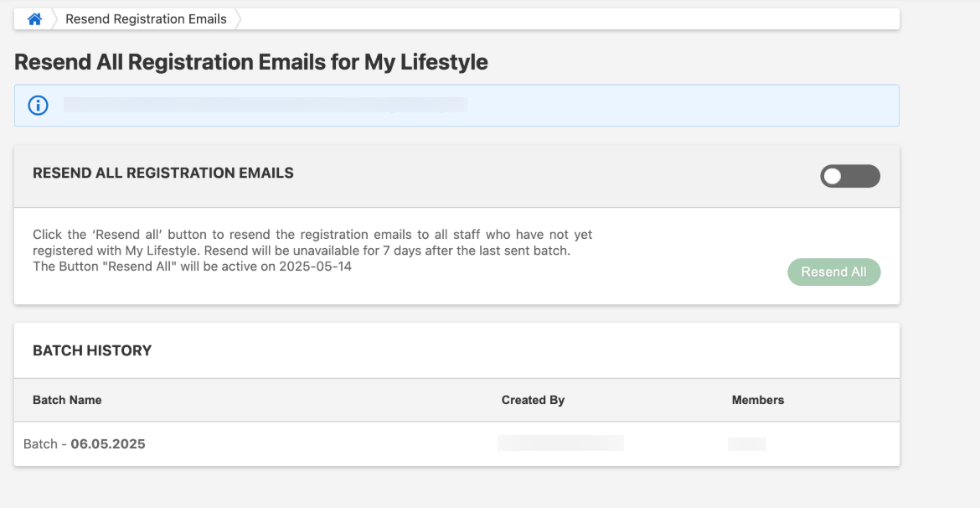Click the chevron after the home breadcrumb
This screenshot has height=508, width=980.
(x=54, y=19)
